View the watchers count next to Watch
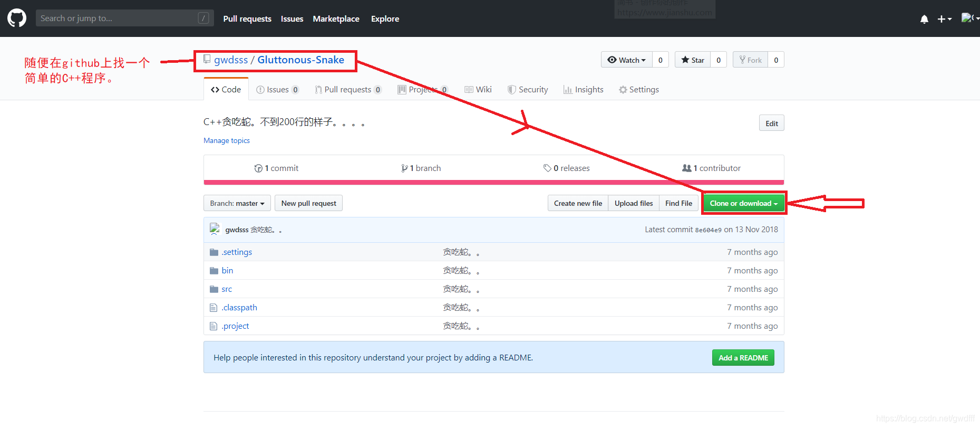Viewport: 980px width, 428px height. click(661, 60)
